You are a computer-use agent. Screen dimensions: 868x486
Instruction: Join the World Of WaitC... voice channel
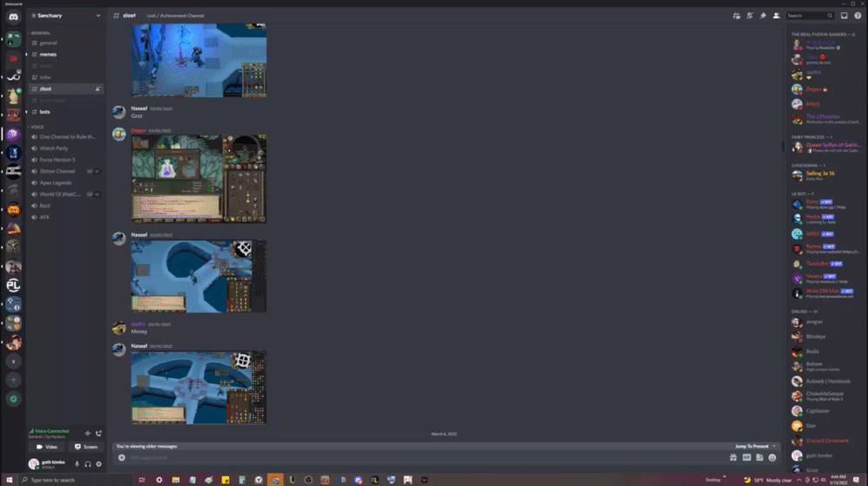click(x=66, y=194)
